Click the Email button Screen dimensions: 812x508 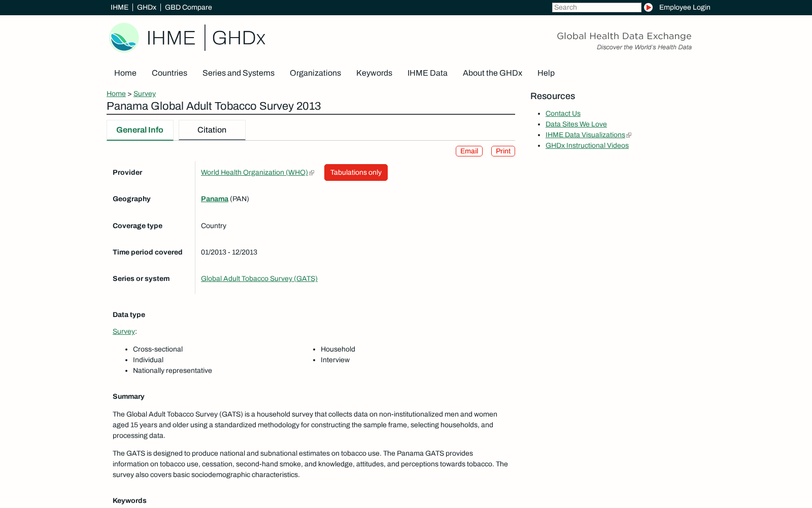click(469, 151)
